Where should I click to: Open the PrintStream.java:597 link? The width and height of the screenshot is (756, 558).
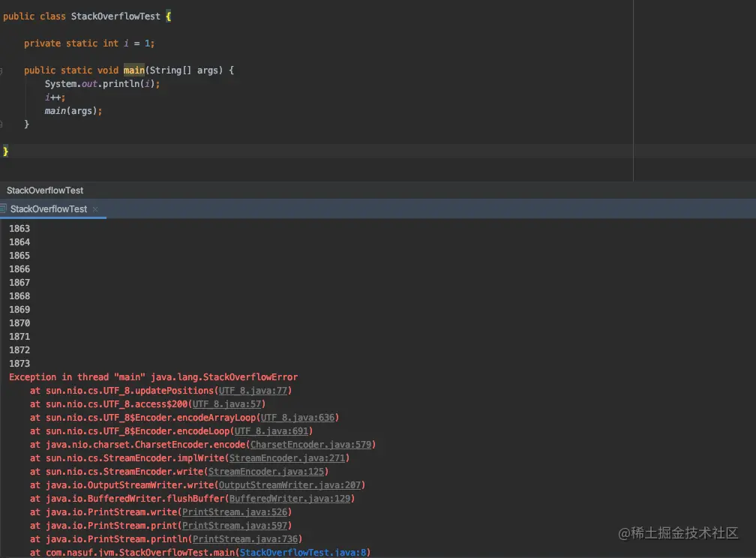click(234, 526)
